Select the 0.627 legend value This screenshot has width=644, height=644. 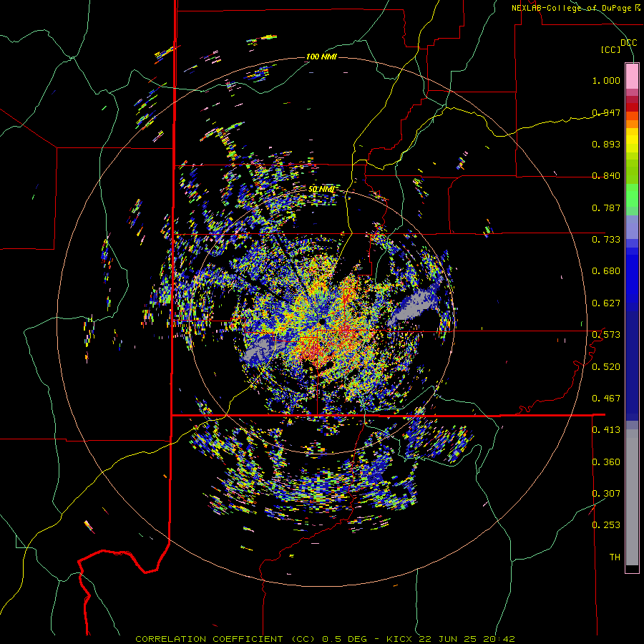[606, 303]
